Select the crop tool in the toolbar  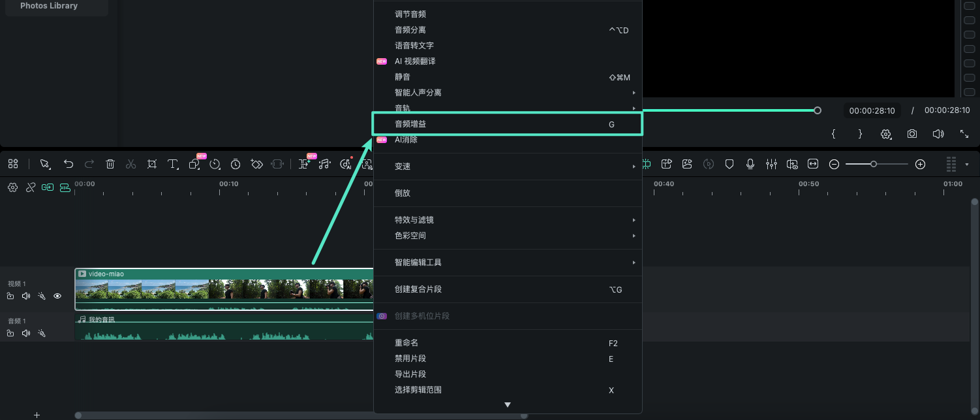[152, 164]
